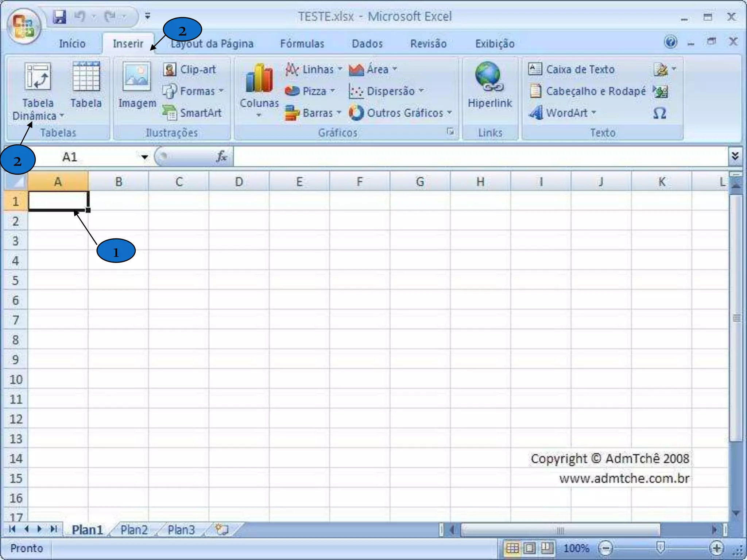Switch to Normal view in status bar
Viewport: 747px width, 560px height.
[x=512, y=548]
